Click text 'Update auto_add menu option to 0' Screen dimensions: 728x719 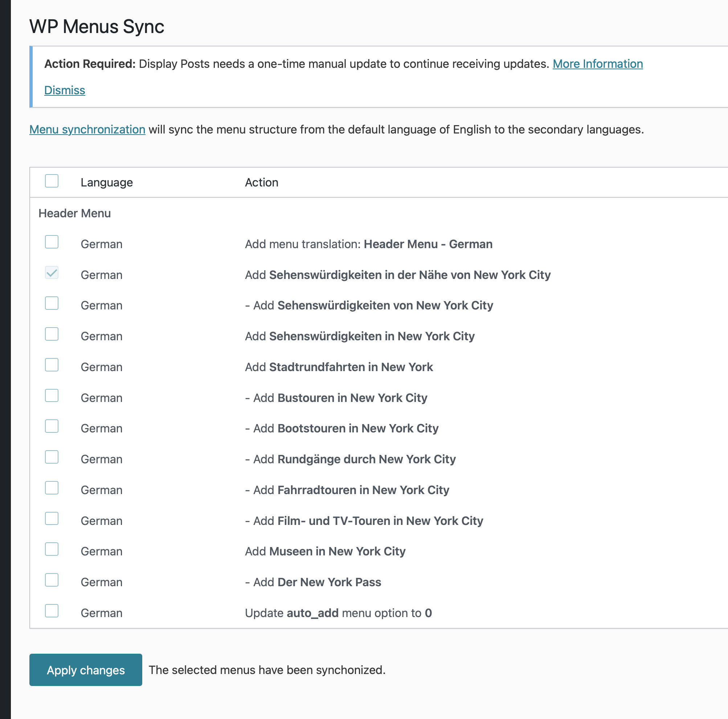[338, 613]
